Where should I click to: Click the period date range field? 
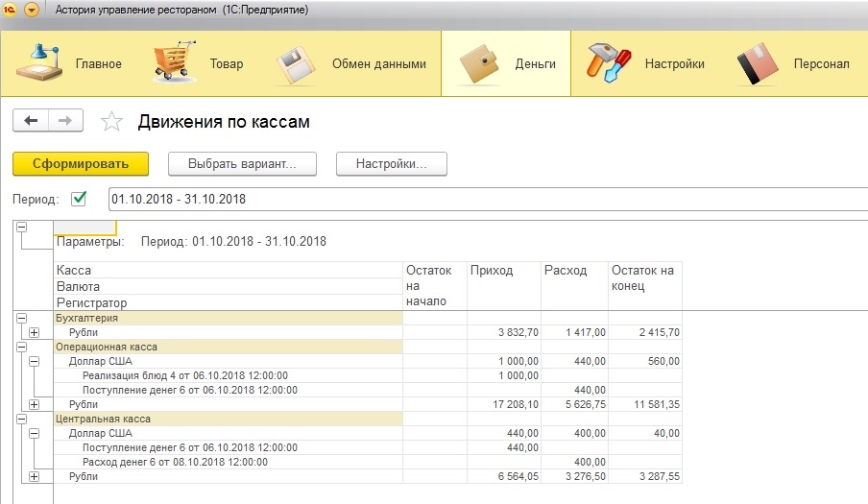point(480,199)
